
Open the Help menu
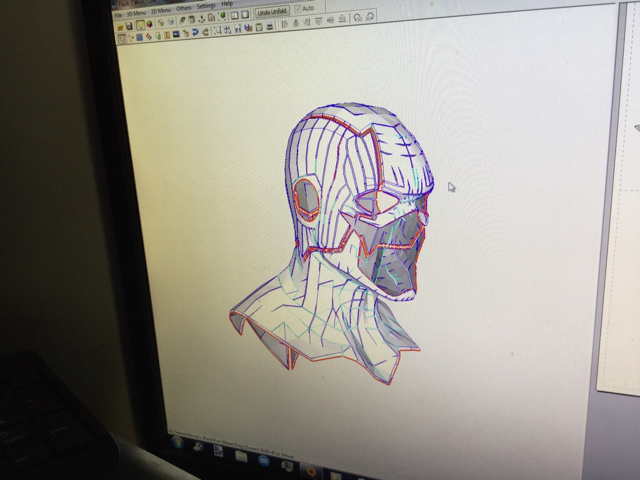[x=227, y=3]
